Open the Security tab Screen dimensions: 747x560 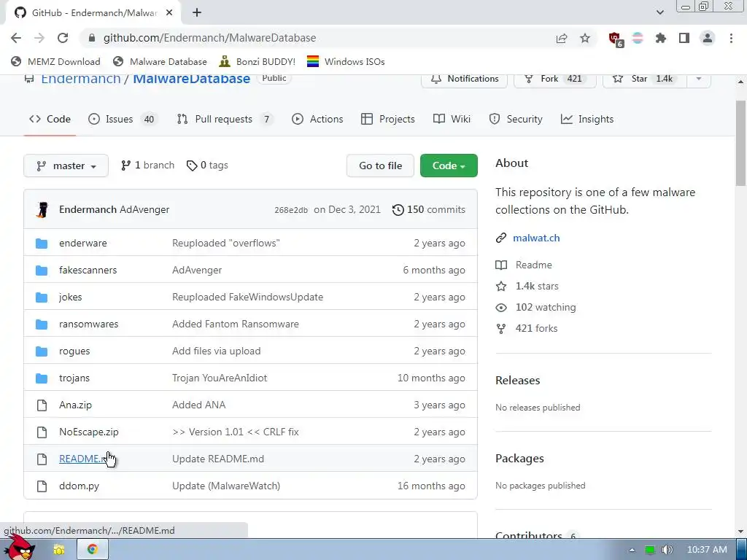516,119
